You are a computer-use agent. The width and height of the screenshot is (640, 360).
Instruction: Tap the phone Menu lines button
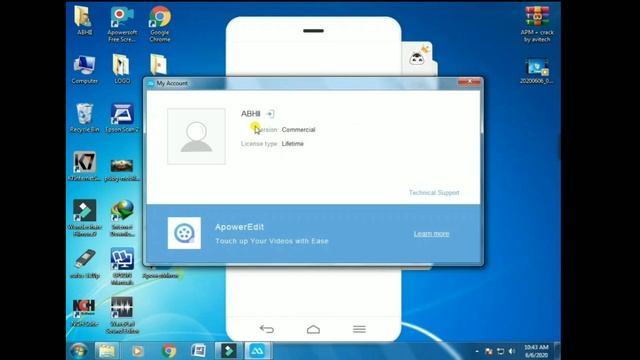359,329
